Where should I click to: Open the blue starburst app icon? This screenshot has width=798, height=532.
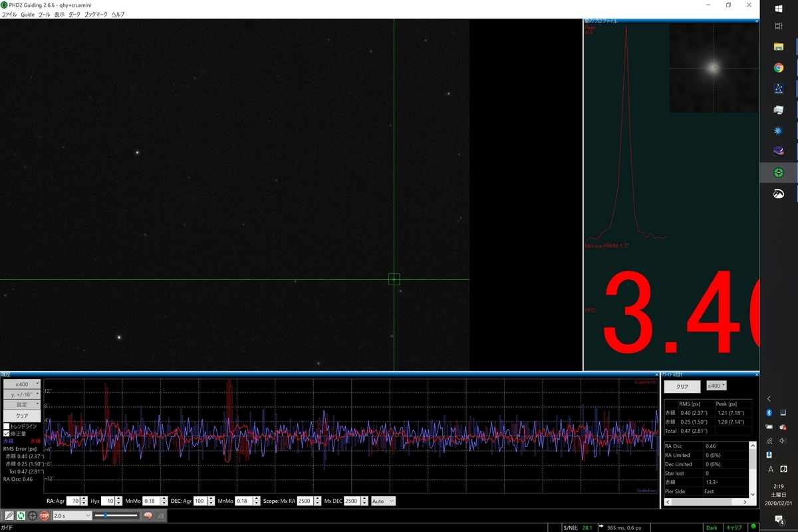tap(779, 130)
